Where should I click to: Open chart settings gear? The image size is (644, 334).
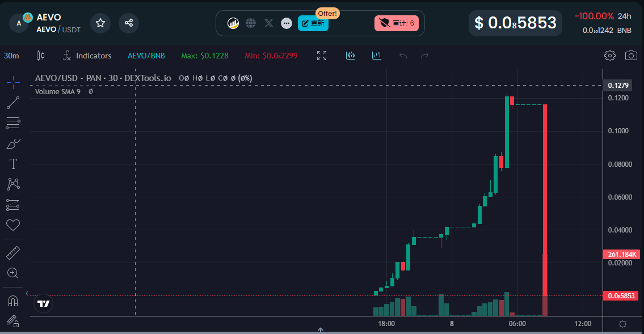click(610, 56)
